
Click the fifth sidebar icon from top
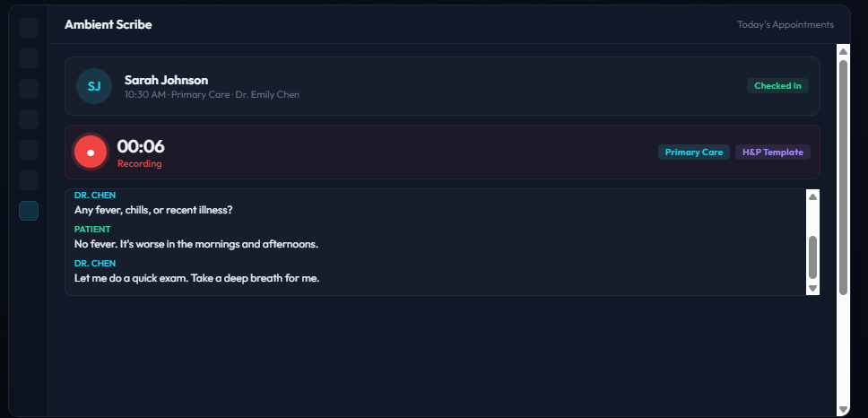29,150
